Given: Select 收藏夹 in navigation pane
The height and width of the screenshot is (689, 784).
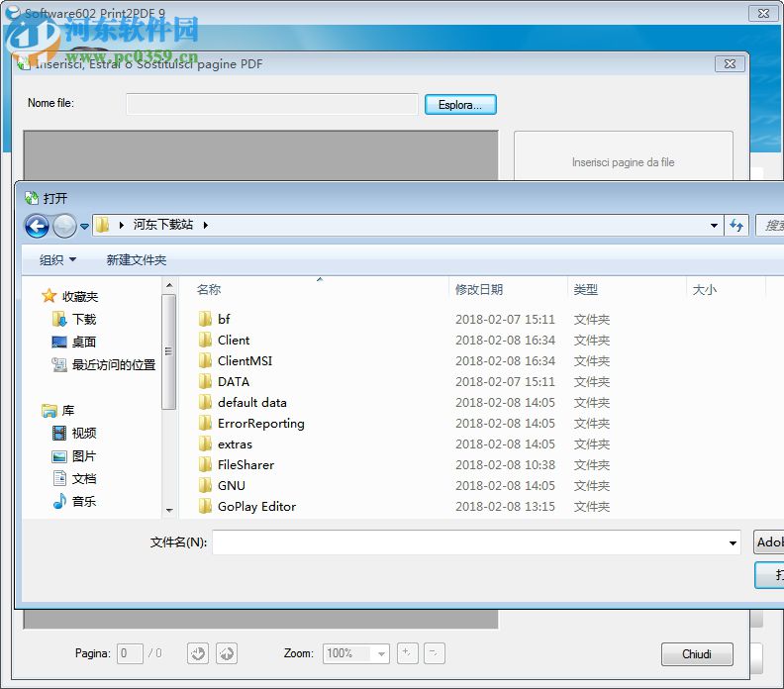Looking at the screenshot, I should (70, 297).
